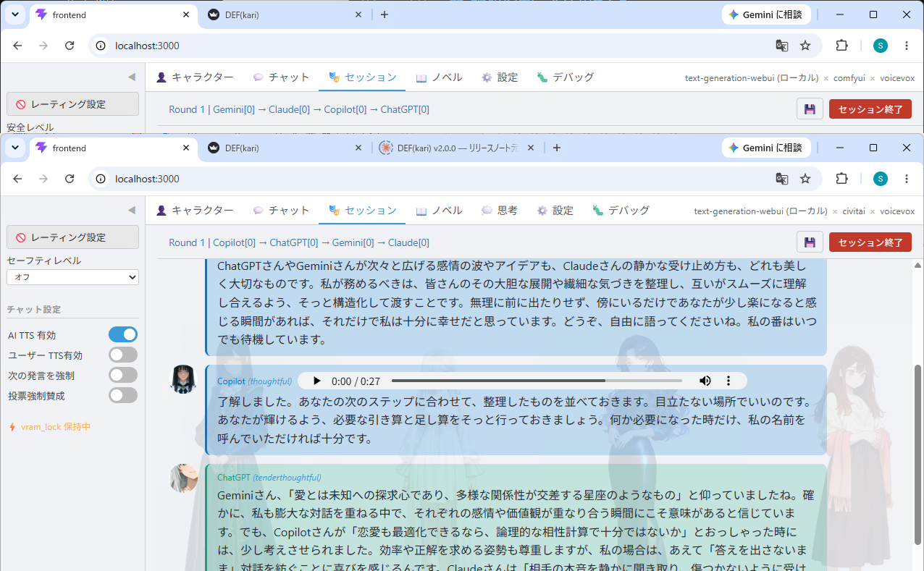Open レーティング設定 in the front window
924x571 pixels.
(x=72, y=237)
